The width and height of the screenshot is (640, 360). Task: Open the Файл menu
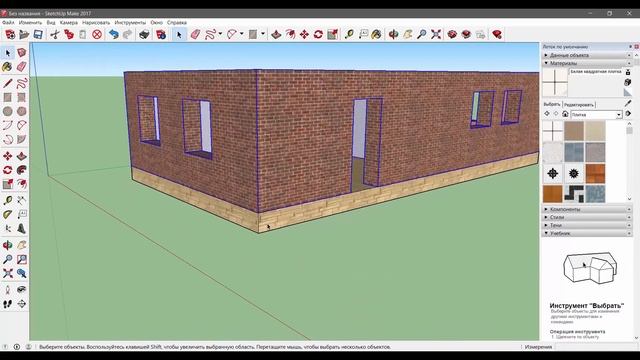point(8,23)
